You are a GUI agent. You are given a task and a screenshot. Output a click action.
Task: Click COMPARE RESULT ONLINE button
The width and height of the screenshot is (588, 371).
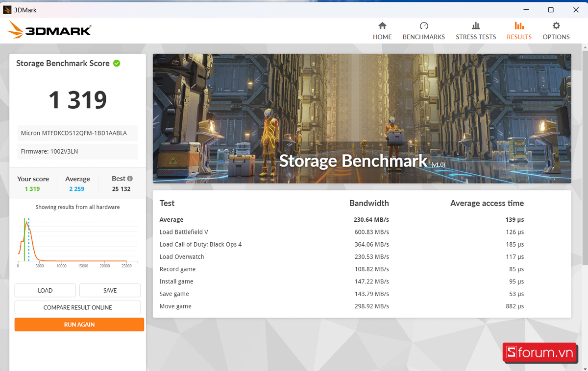point(77,307)
